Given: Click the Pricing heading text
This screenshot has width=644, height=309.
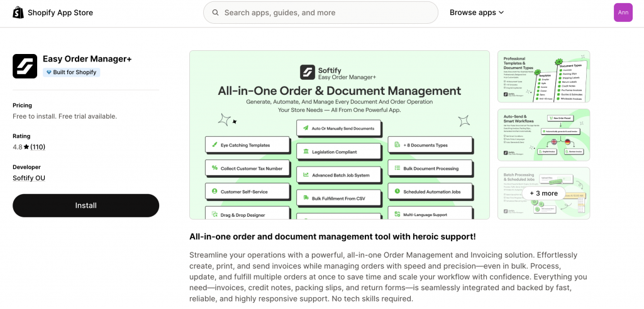Looking at the screenshot, I should 22,106.
